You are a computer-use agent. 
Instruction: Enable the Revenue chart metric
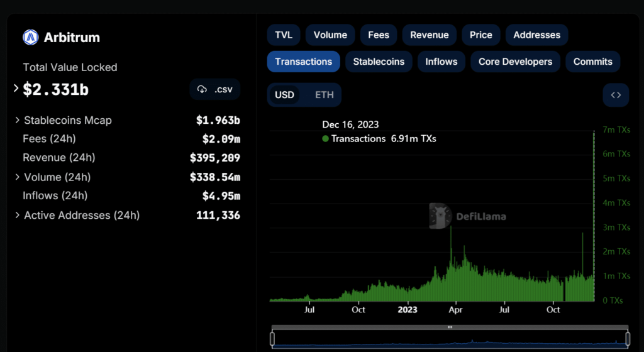pos(430,35)
